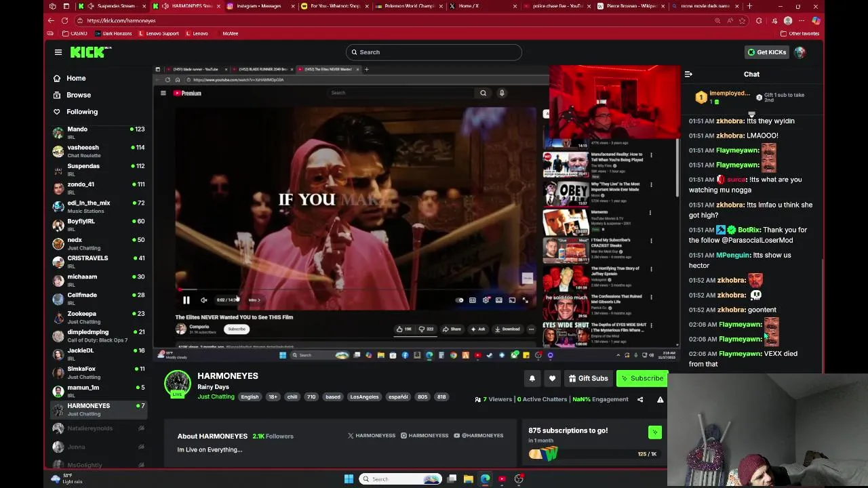Go to the KICK logo homepage
868x488 pixels.
coord(91,52)
